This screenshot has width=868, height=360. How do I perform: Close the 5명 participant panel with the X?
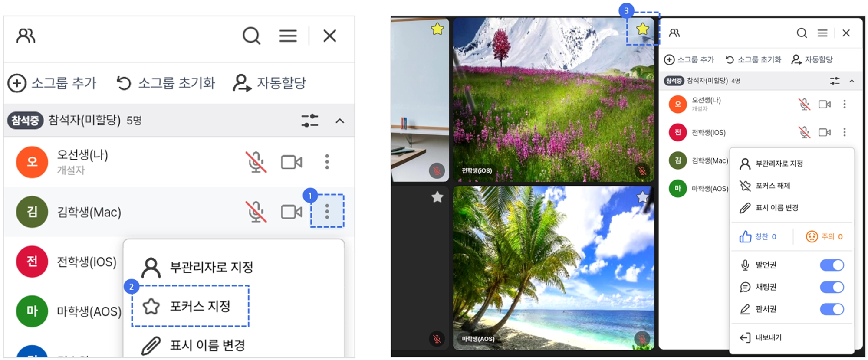coord(330,36)
